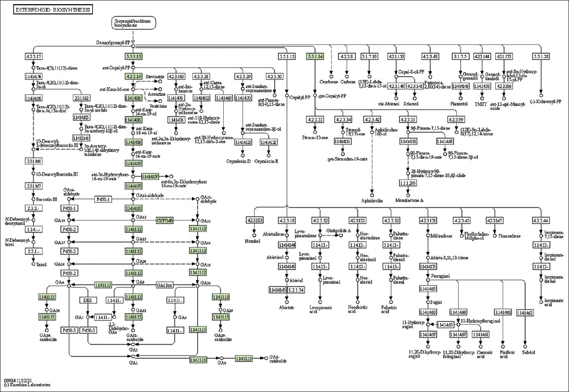The height and width of the screenshot is (392, 569).
Task: Select enzyme box 4.2.3.99
Action: coord(455,119)
